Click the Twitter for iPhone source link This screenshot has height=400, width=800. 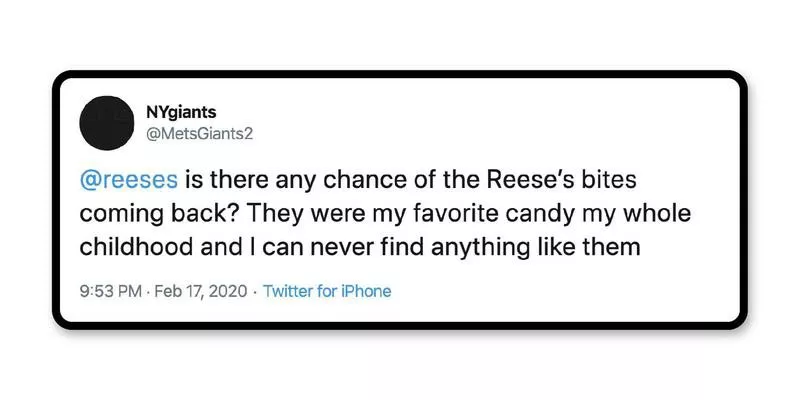point(327,291)
